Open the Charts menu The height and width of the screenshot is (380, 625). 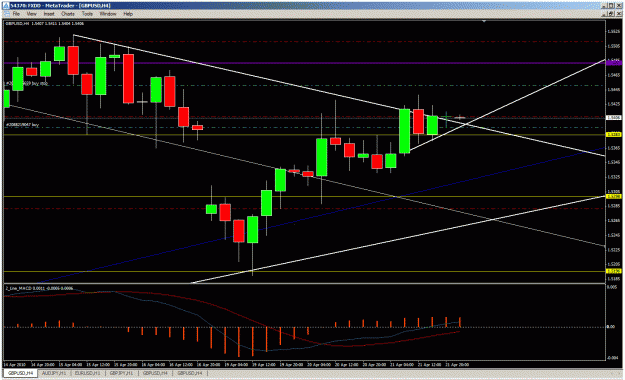tap(68, 14)
